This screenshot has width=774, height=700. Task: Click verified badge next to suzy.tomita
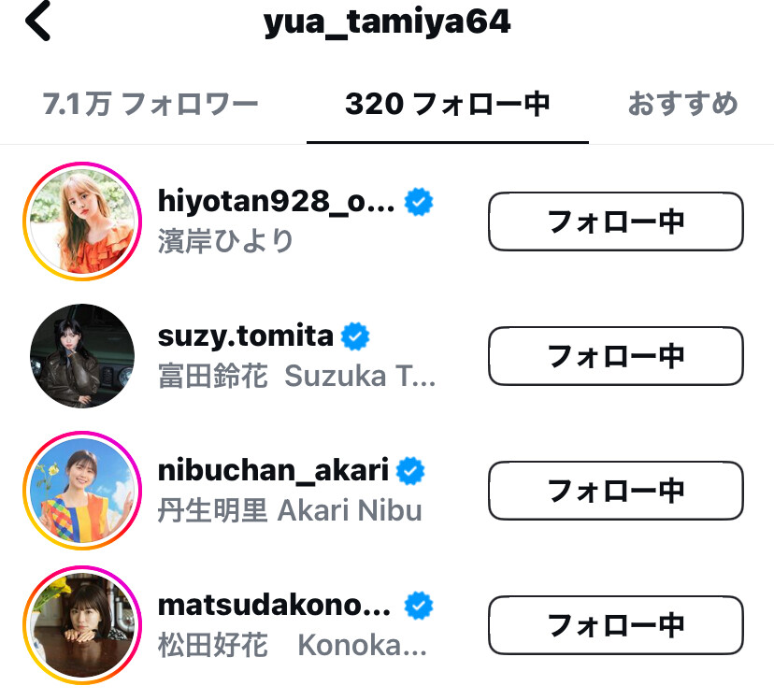point(355,336)
